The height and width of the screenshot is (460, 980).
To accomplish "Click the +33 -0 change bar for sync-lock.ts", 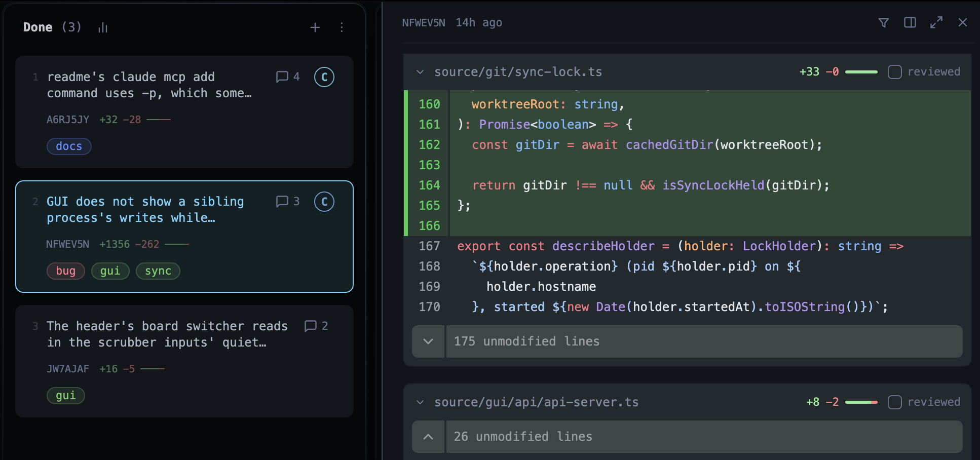I will click(x=861, y=72).
